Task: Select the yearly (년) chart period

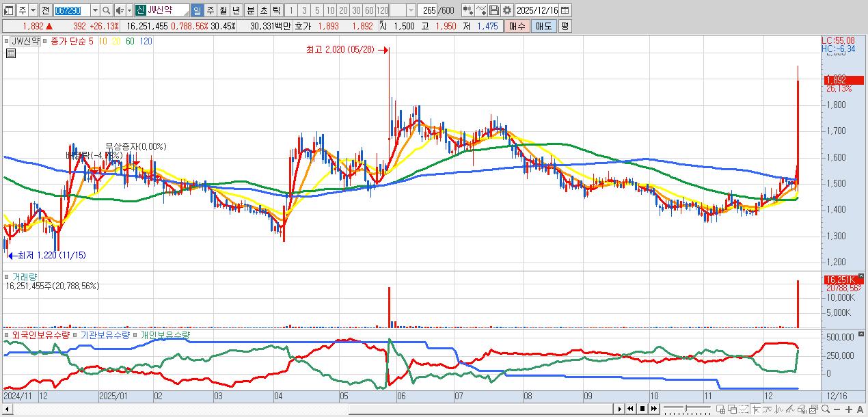Action: point(236,10)
